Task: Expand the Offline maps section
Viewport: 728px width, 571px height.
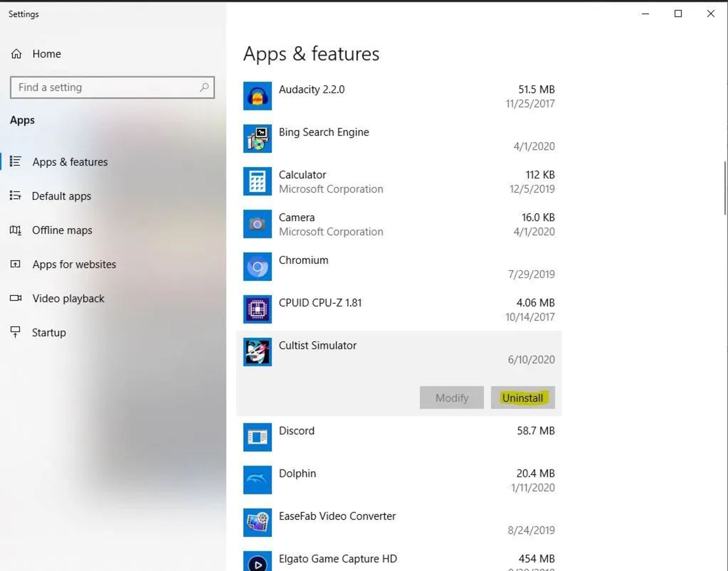Action: click(x=62, y=230)
